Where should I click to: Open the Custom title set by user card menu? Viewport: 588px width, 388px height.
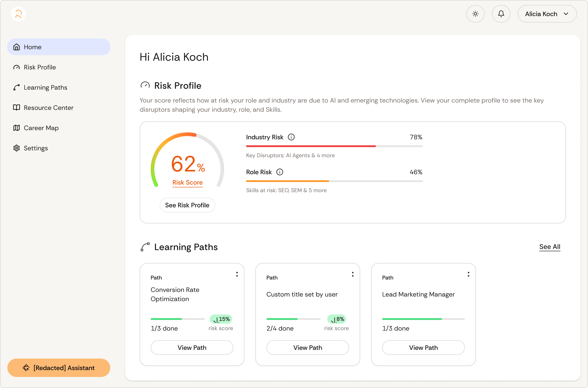pos(352,274)
